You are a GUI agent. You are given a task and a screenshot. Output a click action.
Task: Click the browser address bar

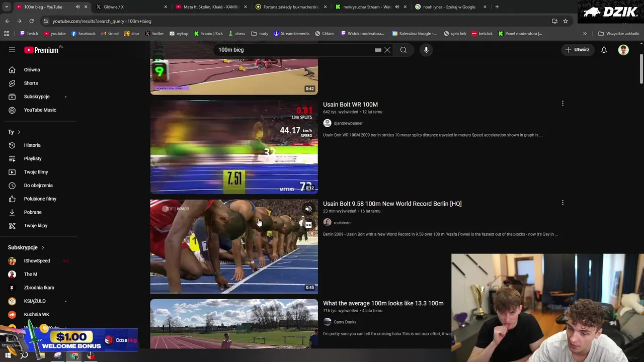297,21
